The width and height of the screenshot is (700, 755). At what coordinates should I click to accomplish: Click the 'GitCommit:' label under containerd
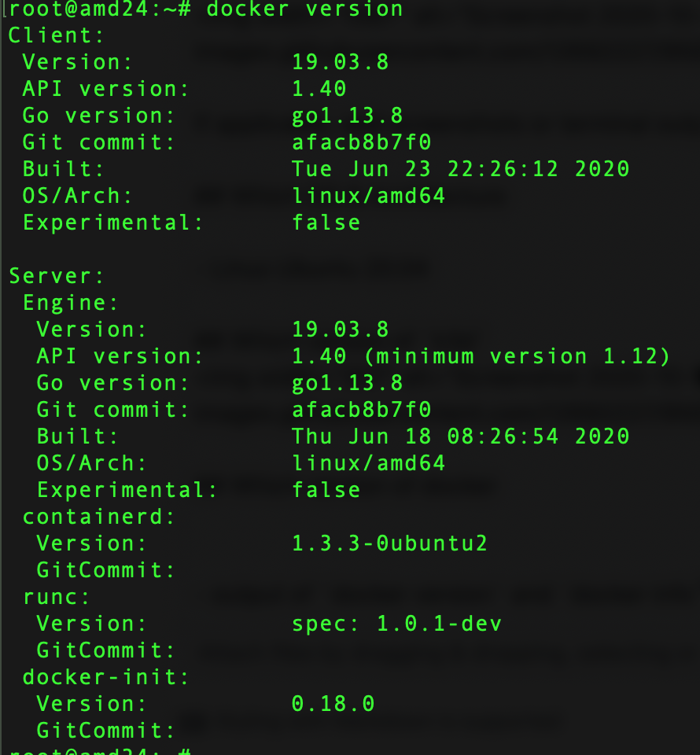pos(105,570)
